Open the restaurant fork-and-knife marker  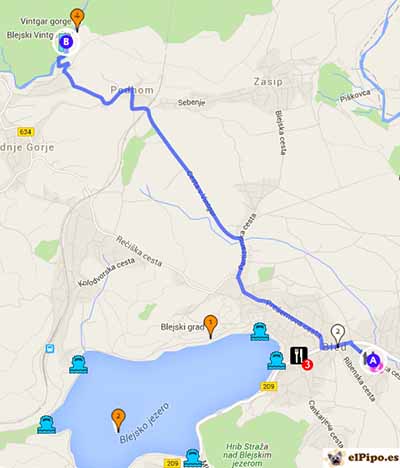[299, 356]
